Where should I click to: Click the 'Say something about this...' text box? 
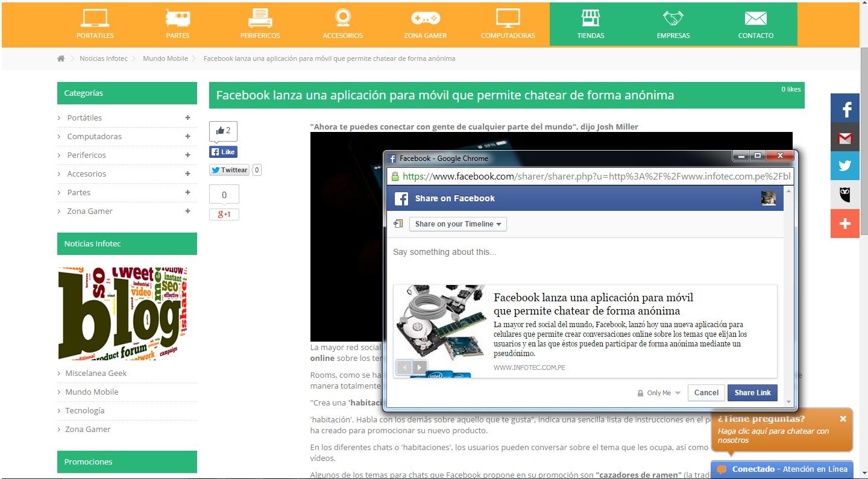pos(585,252)
